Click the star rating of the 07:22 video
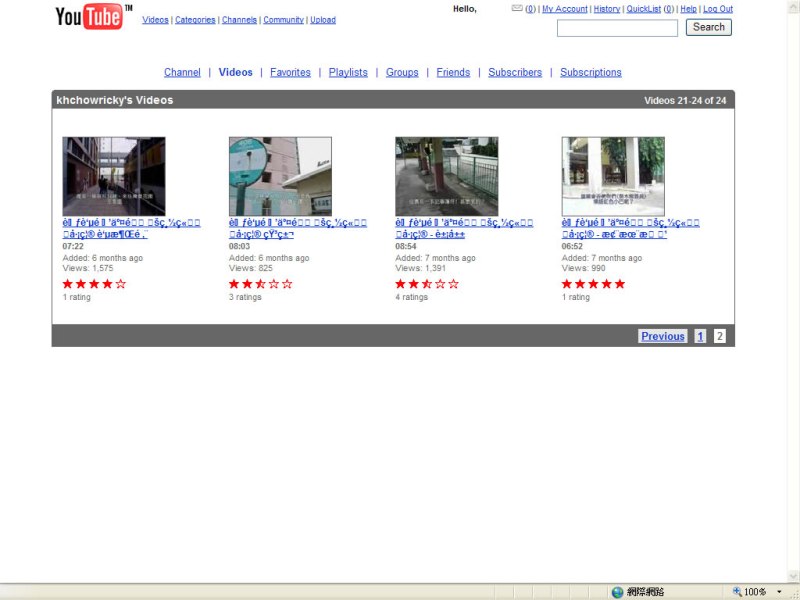800x600 pixels. (94, 284)
